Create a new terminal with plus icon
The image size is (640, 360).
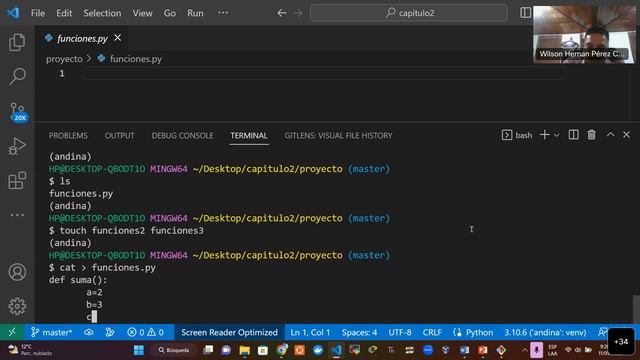pos(544,135)
